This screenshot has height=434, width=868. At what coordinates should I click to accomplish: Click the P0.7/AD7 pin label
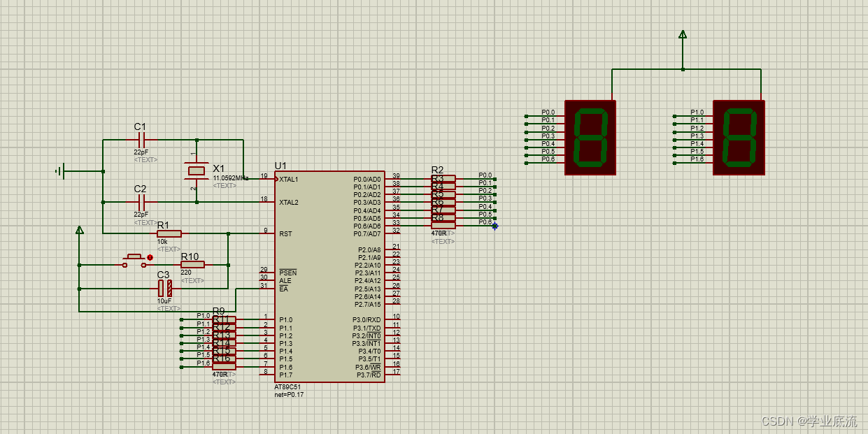(x=367, y=234)
